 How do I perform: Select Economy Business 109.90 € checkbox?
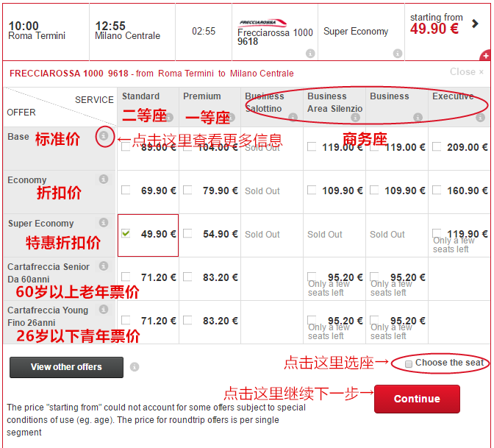374,190
